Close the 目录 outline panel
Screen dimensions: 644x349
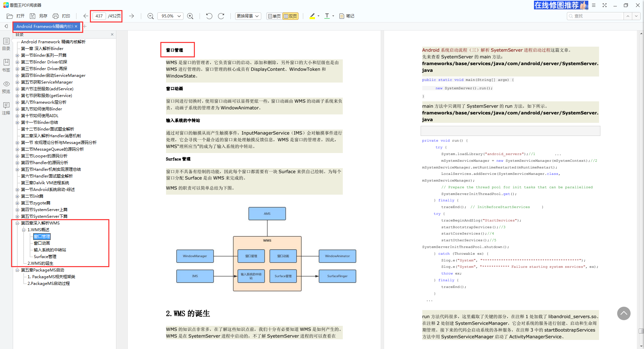112,35
